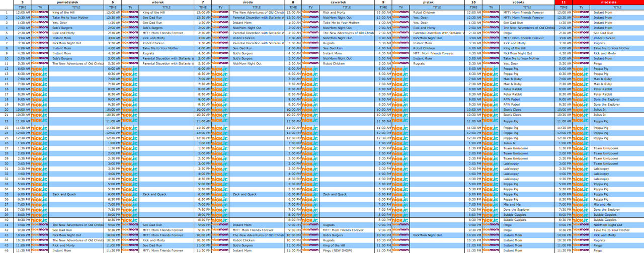Select Monday 1:30 AM 'Yes, Dear' cell
The image size is (644, 253).
[x=77, y=23]
